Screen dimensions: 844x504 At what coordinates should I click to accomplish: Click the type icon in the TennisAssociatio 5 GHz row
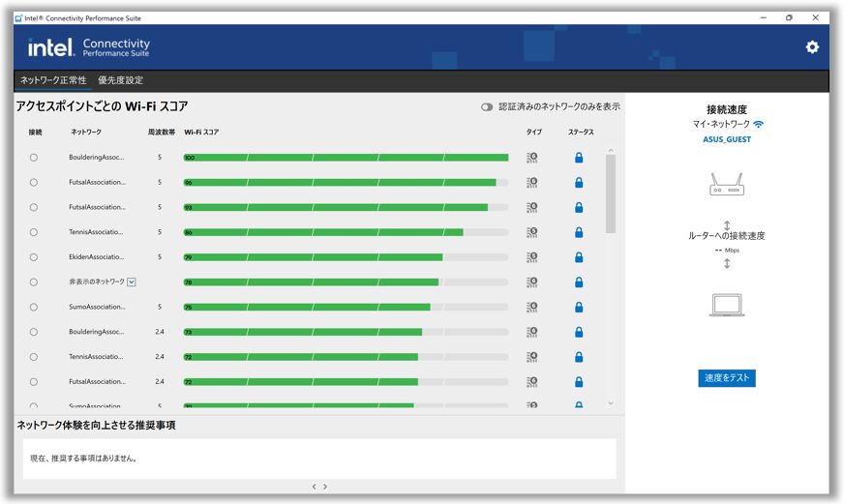(531, 232)
